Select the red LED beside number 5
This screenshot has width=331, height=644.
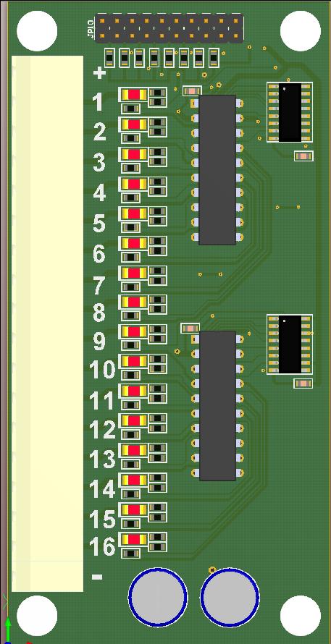point(135,213)
